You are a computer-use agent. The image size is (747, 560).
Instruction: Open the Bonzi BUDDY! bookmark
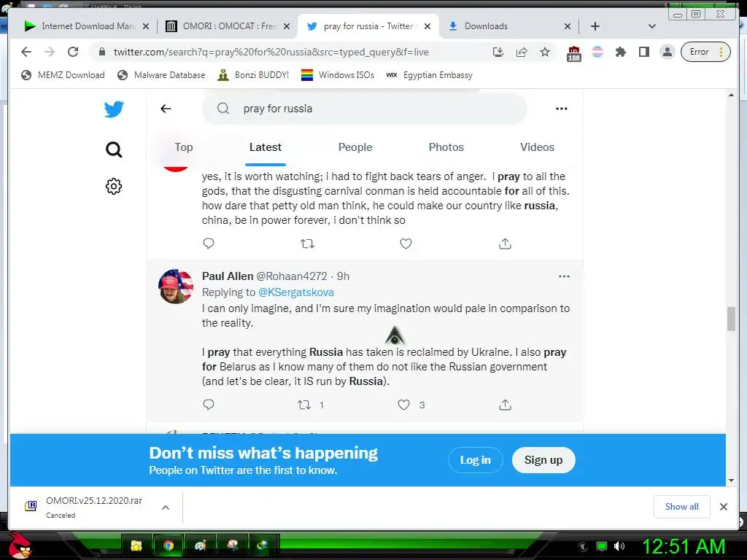253,75
